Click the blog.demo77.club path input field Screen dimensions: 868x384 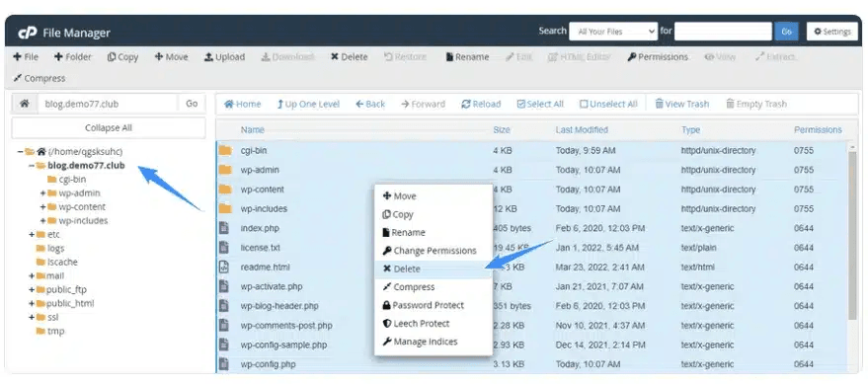108,104
